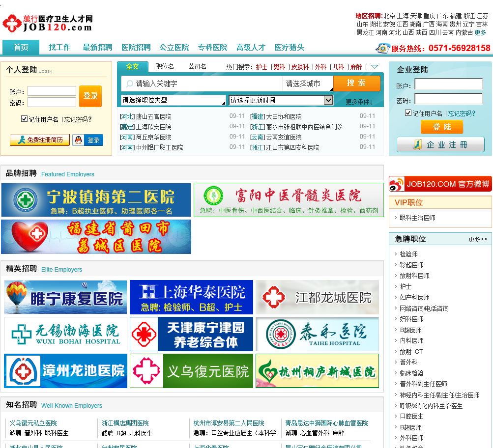Image resolution: width=493 pixels, height=448 pixels.
Task: Open 公立医院 navigation item
Action: click(x=174, y=48)
